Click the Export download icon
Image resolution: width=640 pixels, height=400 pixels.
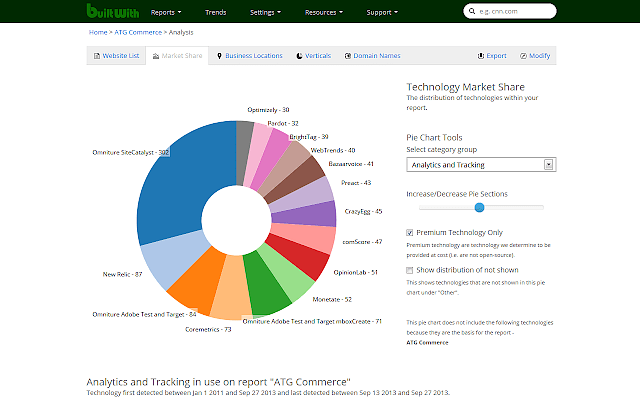click(481, 56)
